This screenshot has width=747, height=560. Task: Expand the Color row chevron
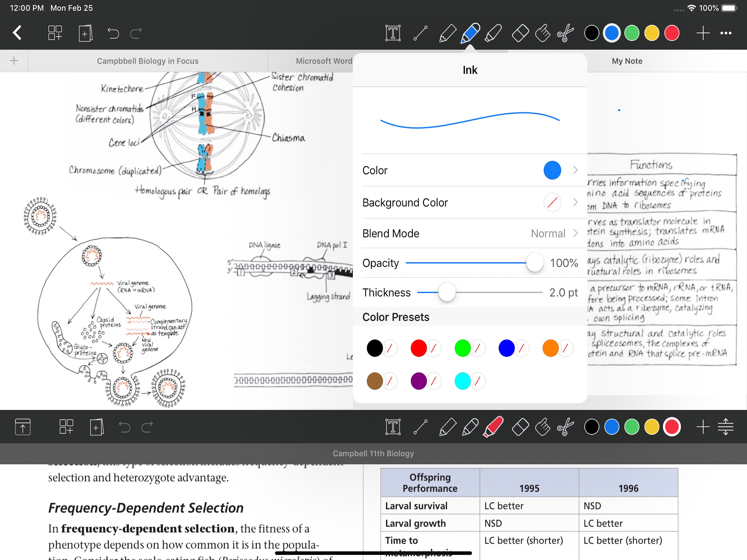(575, 170)
